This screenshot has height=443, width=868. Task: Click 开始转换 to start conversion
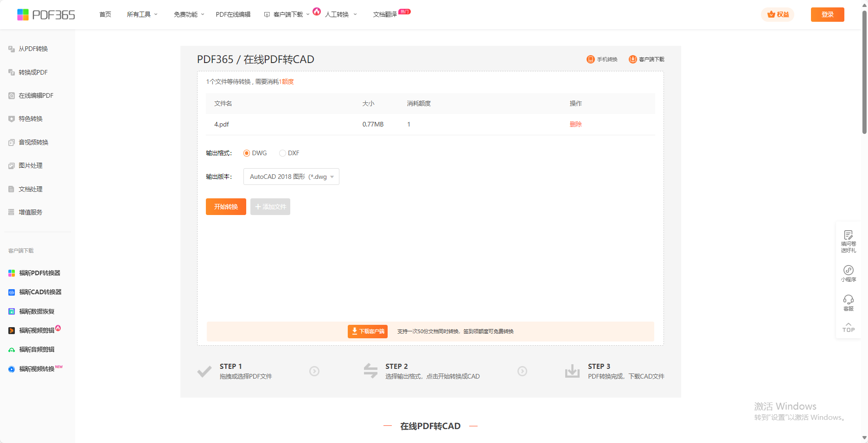coord(226,207)
